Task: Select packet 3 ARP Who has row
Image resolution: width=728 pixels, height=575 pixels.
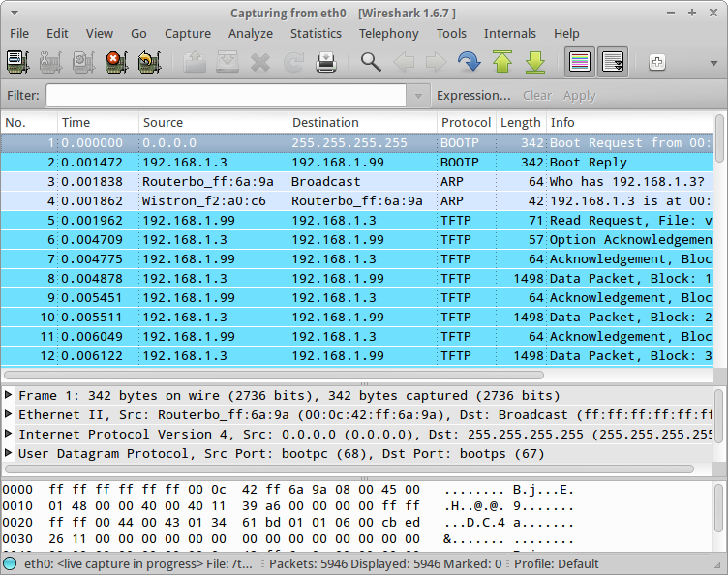Action: [x=356, y=181]
